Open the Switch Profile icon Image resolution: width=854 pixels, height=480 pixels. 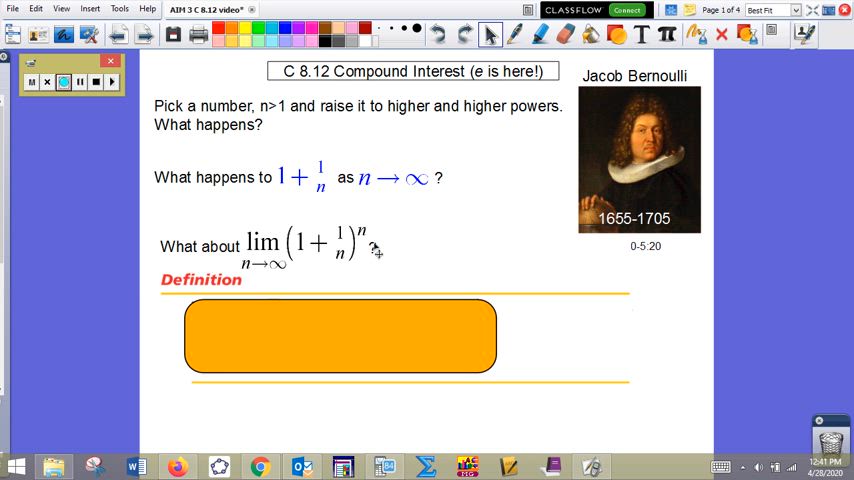click(38, 35)
